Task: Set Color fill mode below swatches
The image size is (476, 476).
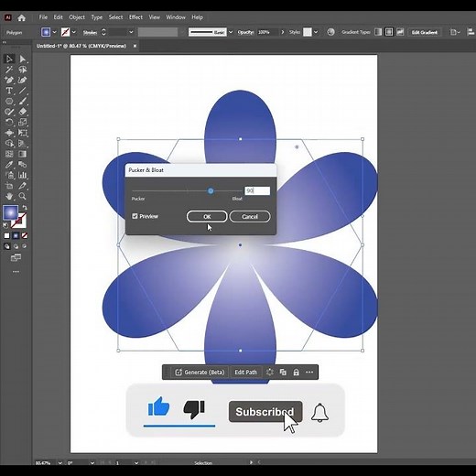Action: pos(6,235)
